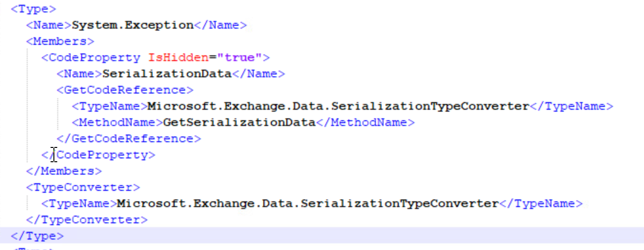Click the closing MethodName tag

(x=365, y=123)
